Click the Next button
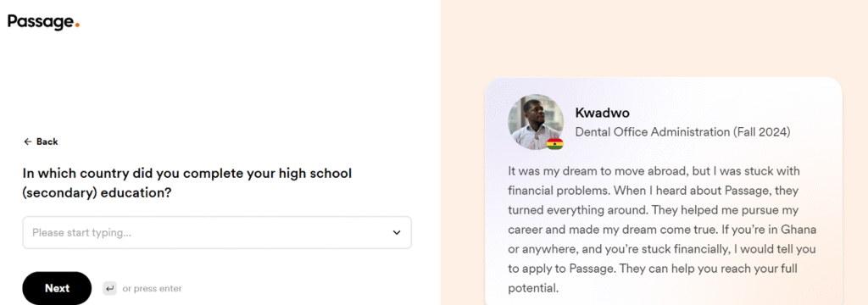The image size is (868, 305). tap(57, 288)
